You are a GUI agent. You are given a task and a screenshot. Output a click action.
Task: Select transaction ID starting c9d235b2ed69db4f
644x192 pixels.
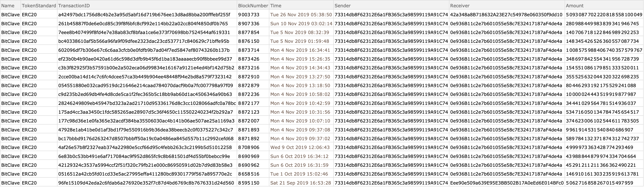coord(145,94)
